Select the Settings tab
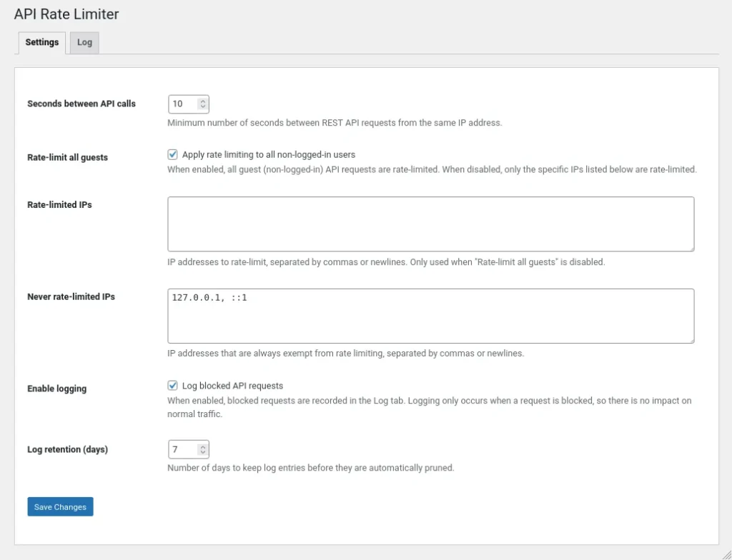732x560 pixels. tap(41, 43)
